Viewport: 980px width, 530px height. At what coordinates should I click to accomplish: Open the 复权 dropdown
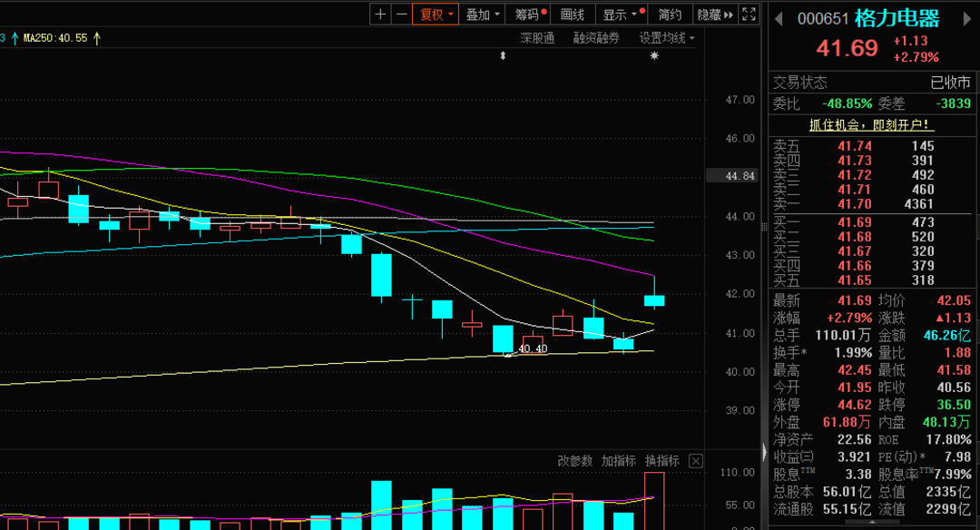(x=436, y=15)
